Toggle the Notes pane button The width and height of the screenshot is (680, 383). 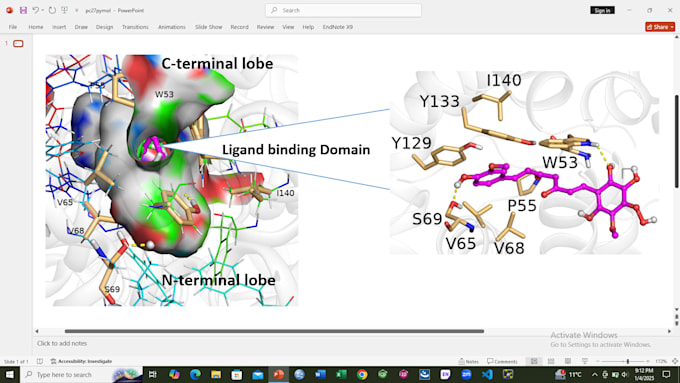(468, 361)
